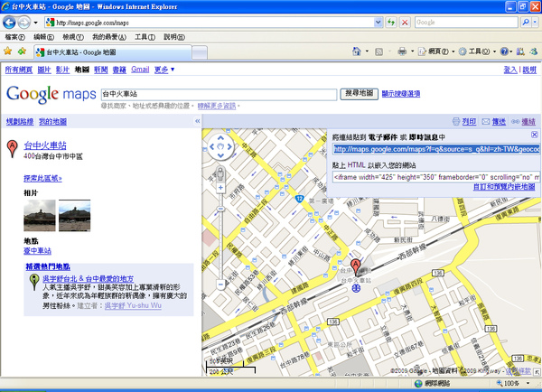Close the link popup box

(535, 135)
